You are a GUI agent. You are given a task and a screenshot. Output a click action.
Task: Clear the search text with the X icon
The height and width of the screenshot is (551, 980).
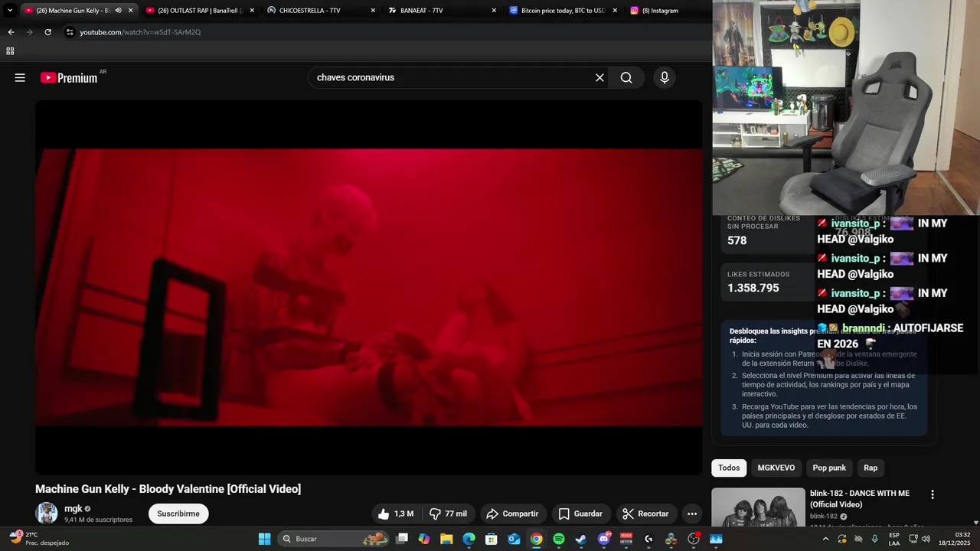599,77
